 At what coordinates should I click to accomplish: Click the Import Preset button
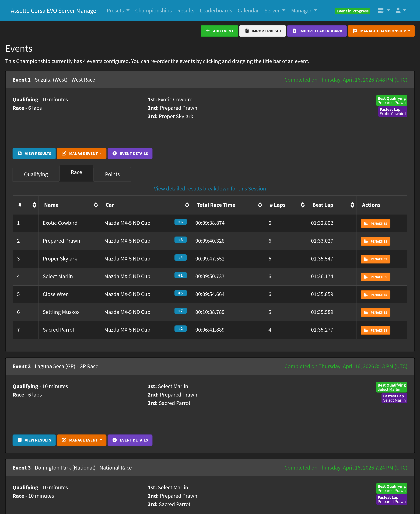[262, 31]
